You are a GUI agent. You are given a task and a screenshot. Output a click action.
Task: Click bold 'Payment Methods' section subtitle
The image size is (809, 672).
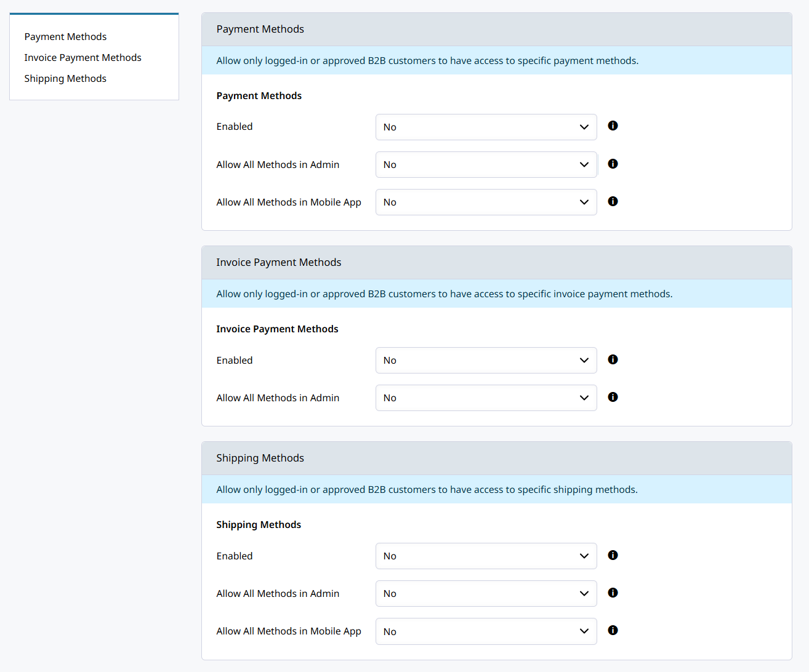(259, 95)
